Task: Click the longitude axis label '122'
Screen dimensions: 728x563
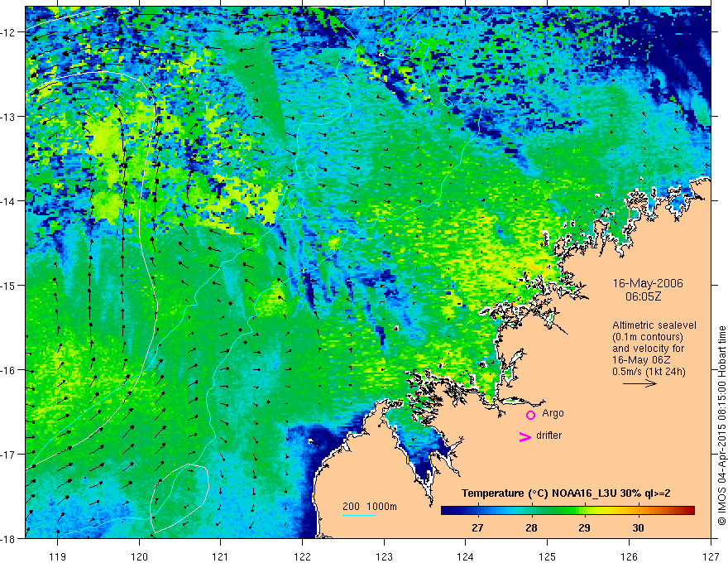Action: pyautogui.click(x=302, y=556)
